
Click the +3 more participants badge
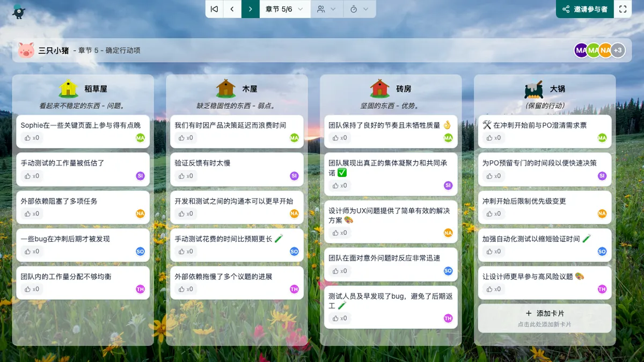pyautogui.click(x=618, y=50)
